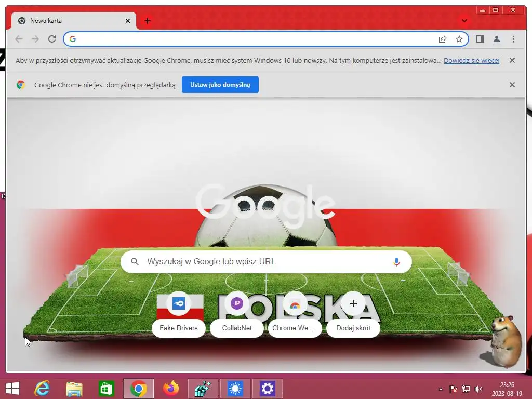532x399 pixels.
Task: Open the Dowiedz się więcej link
Action: click(x=471, y=60)
